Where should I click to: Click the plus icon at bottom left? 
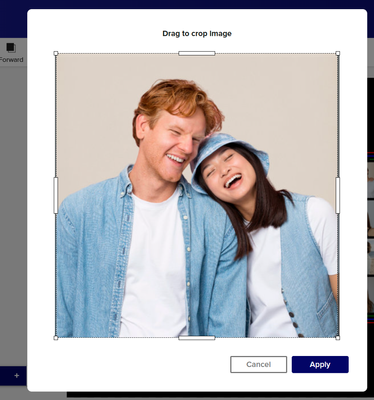pos(16,376)
